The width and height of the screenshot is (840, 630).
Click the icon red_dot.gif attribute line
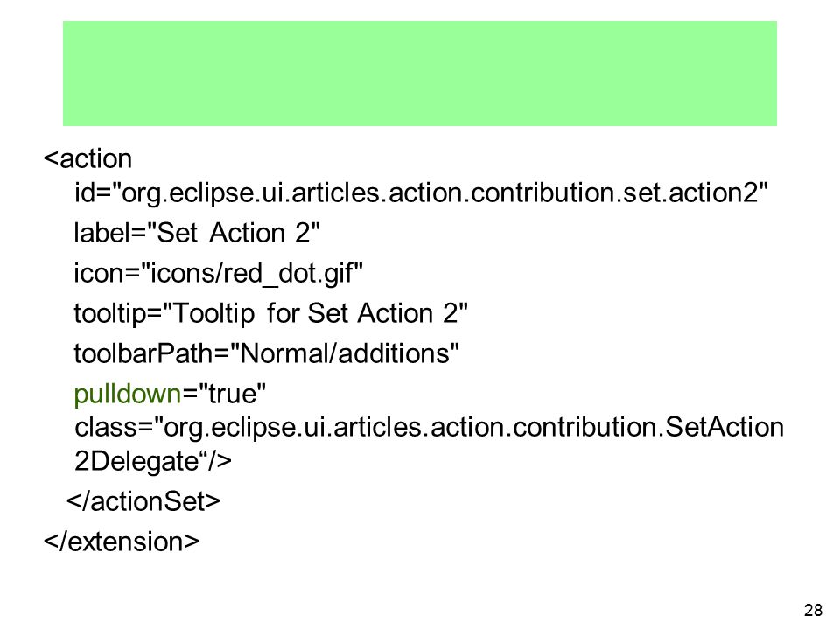[x=218, y=274]
